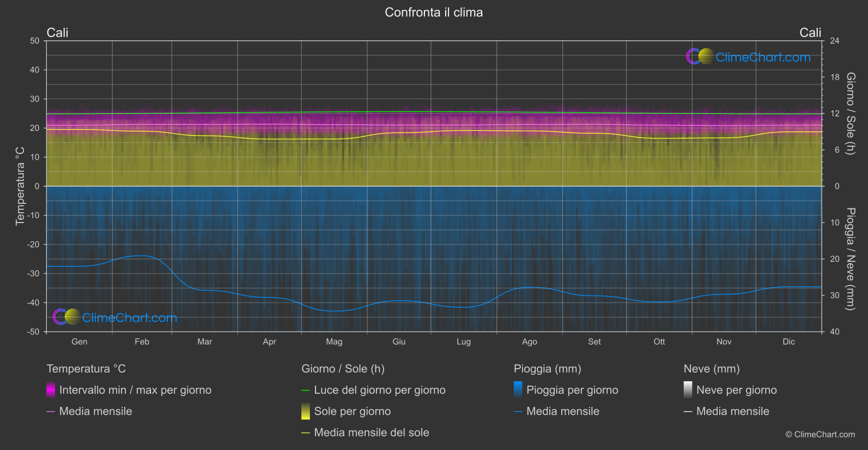Viewport: 868px width, 450px height.
Task: Click the yellow sunshine average line near Apr
Action: [x=270, y=139]
